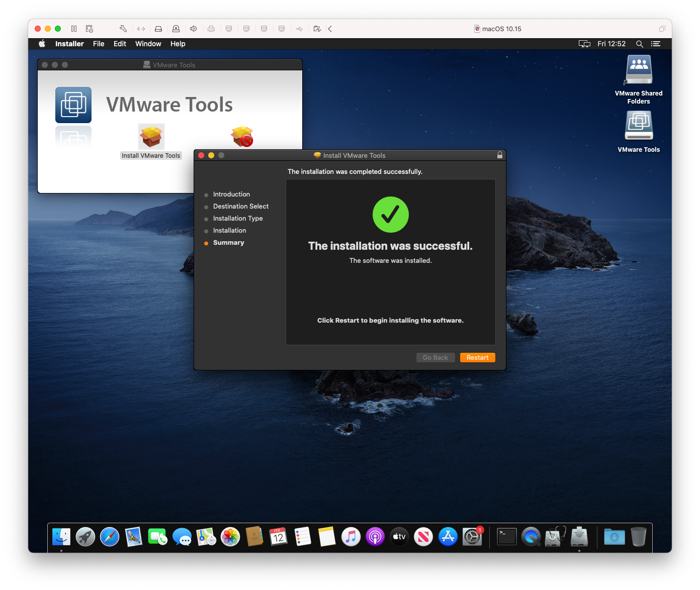Toggle the lock icon in the installer title bar
700x590 pixels.
500,155
